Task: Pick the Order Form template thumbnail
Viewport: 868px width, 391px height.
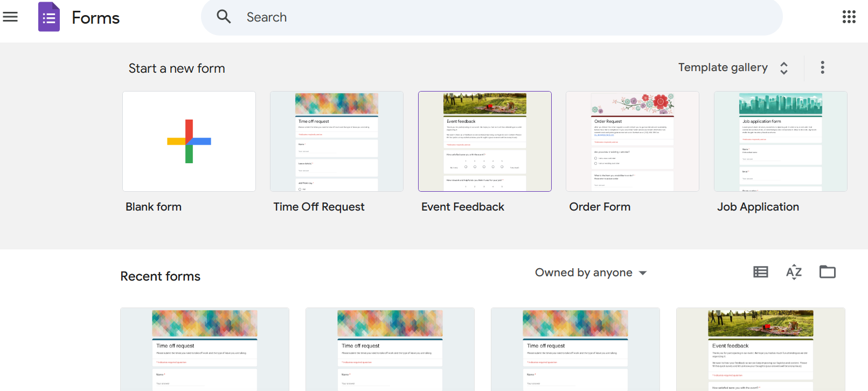Action: pyautogui.click(x=633, y=141)
